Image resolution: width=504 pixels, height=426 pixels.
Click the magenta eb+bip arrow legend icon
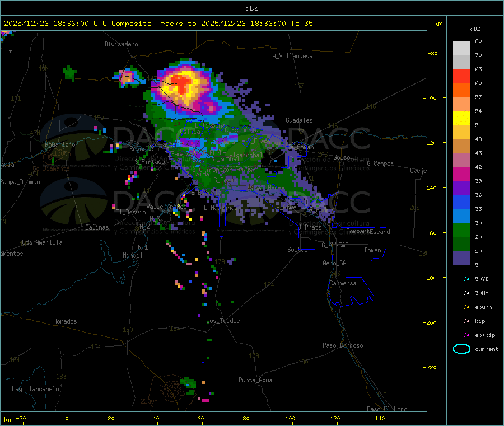(x=461, y=335)
